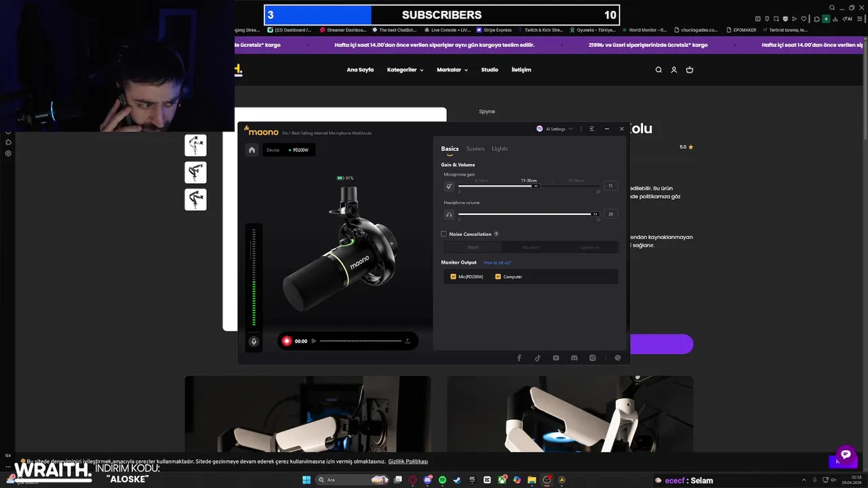The width and height of the screenshot is (868, 488).
Task: Select the second product thumbnail
Action: pyautogui.click(x=195, y=172)
